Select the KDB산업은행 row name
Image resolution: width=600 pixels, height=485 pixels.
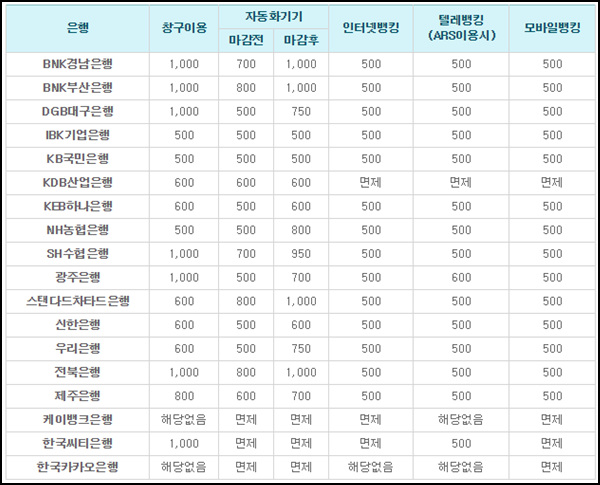pyautogui.click(x=78, y=183)
